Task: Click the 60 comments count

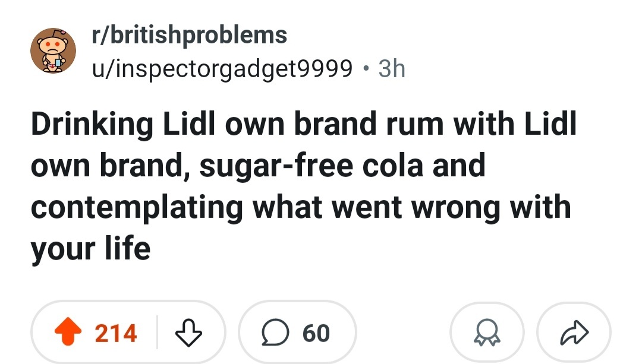Action: pos(316,333)
